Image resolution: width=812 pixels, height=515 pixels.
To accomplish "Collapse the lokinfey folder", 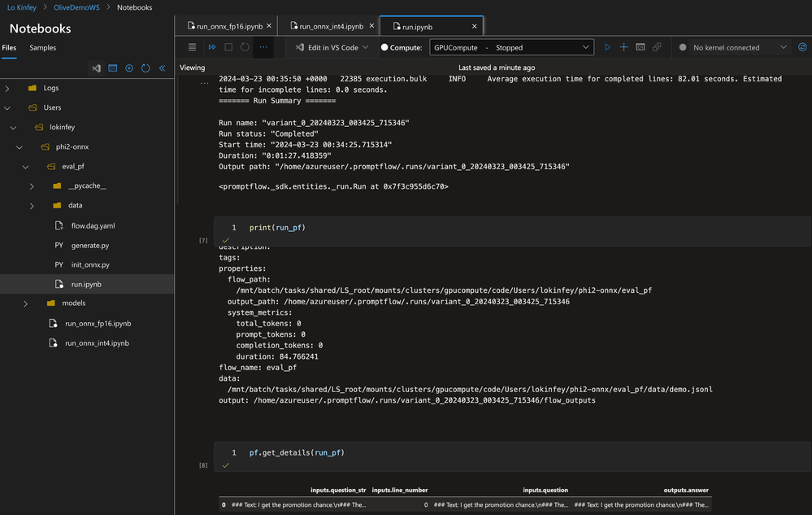I will 14,128.
